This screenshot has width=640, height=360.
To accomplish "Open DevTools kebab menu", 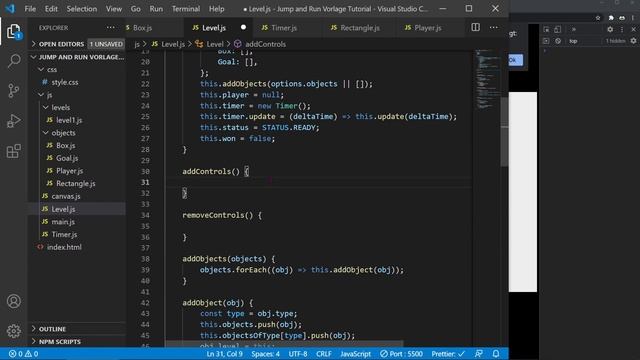I will click(622, 29).
